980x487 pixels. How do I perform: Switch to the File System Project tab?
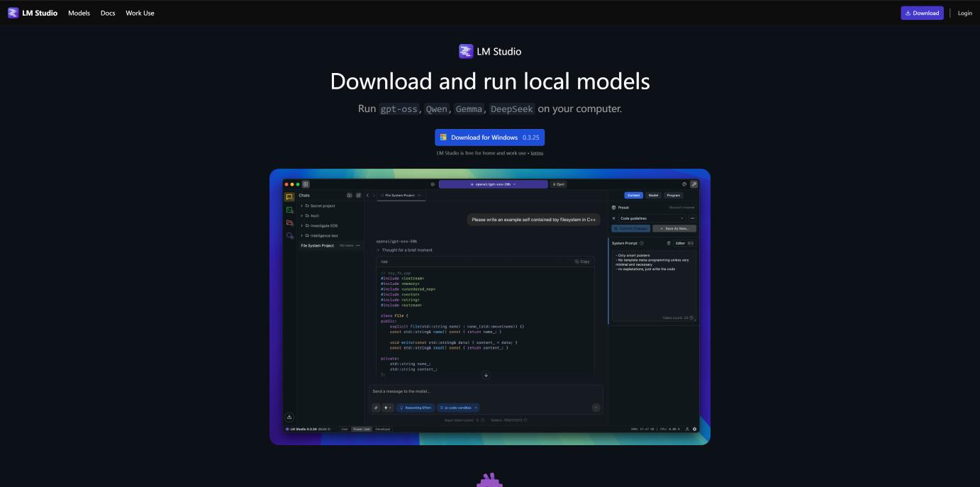click(400, 195)
